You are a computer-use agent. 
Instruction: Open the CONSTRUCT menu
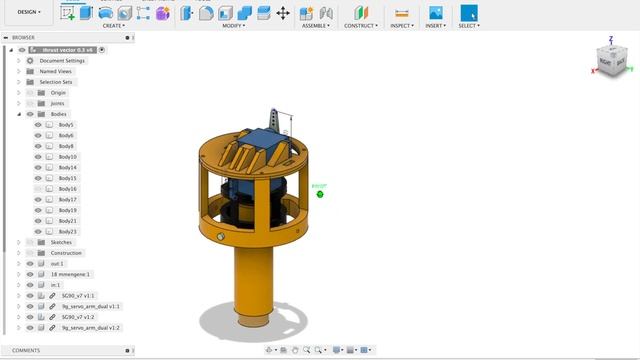[x=361, y=26]
